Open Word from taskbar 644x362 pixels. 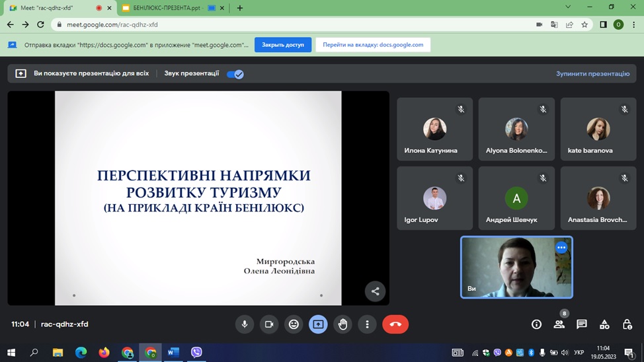[173, 353]
